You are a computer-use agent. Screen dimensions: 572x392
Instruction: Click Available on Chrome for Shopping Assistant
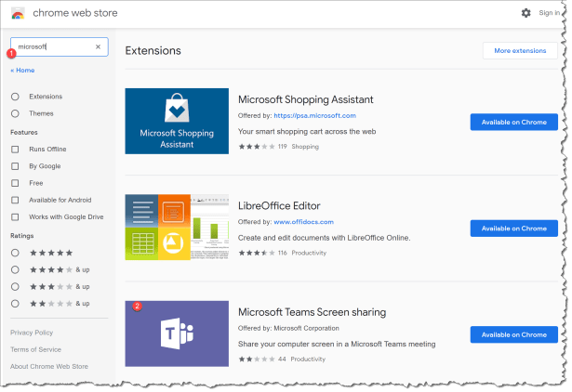click(514, 122)
